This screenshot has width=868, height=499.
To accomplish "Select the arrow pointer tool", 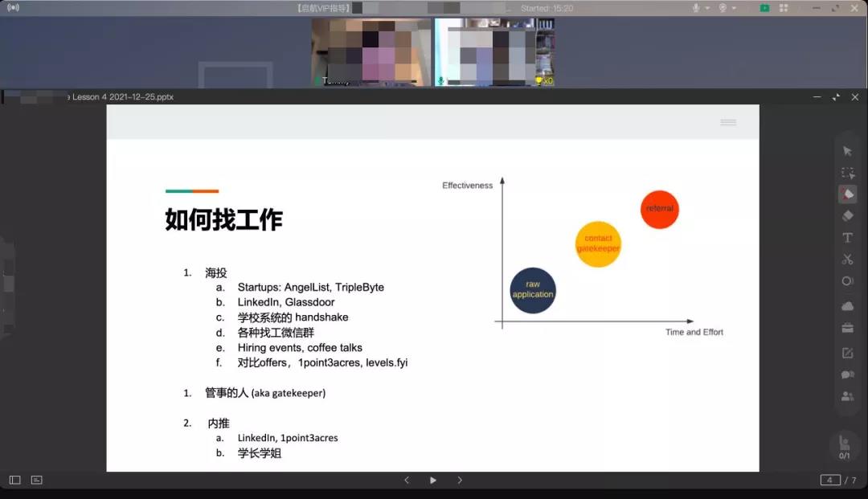I will coord(847,151).
